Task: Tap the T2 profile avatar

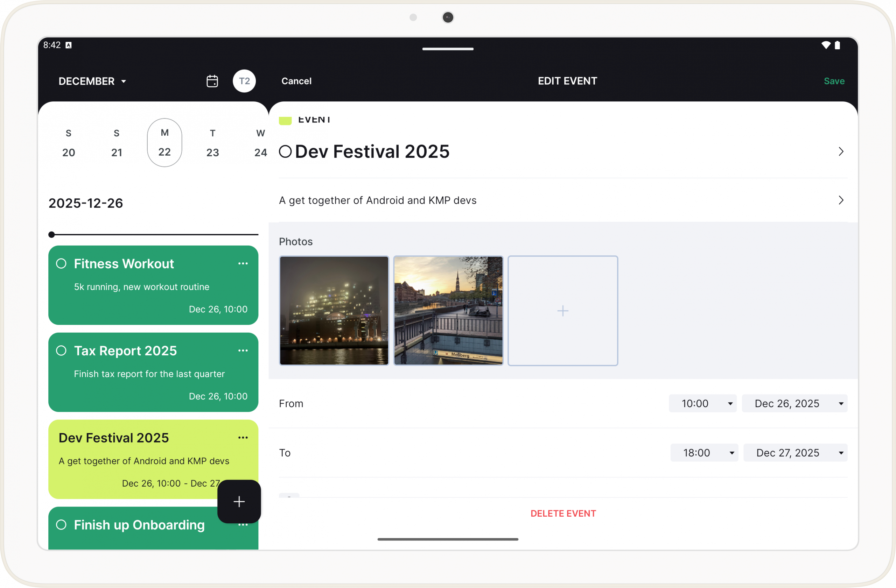Action: [244, 81]
